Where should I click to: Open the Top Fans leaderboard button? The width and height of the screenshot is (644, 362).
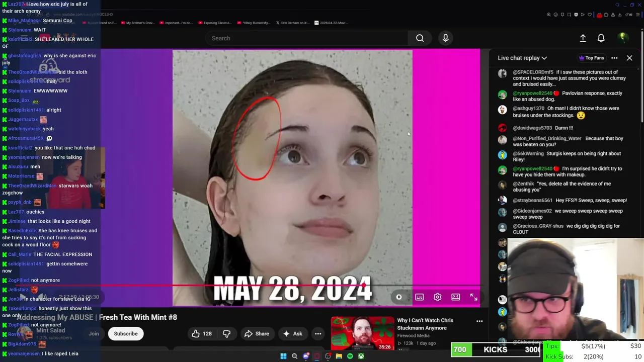pos(591,58)
